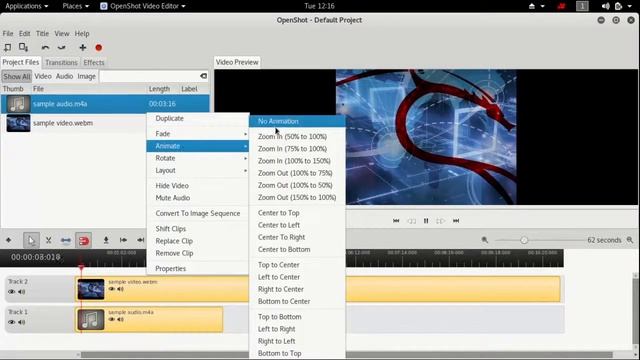Click the Import Files plus icon
The height and width of the screenshot is (360, 640).
point(82,48)
